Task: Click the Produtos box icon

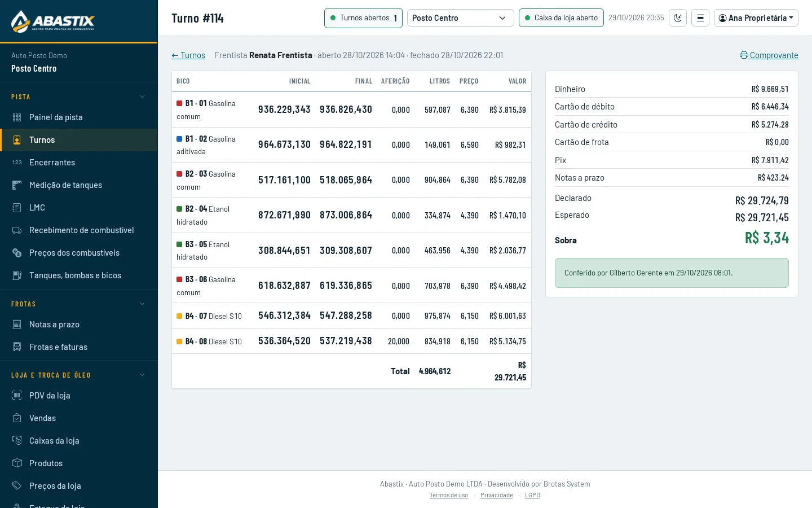Action: (x=17, y=463)
